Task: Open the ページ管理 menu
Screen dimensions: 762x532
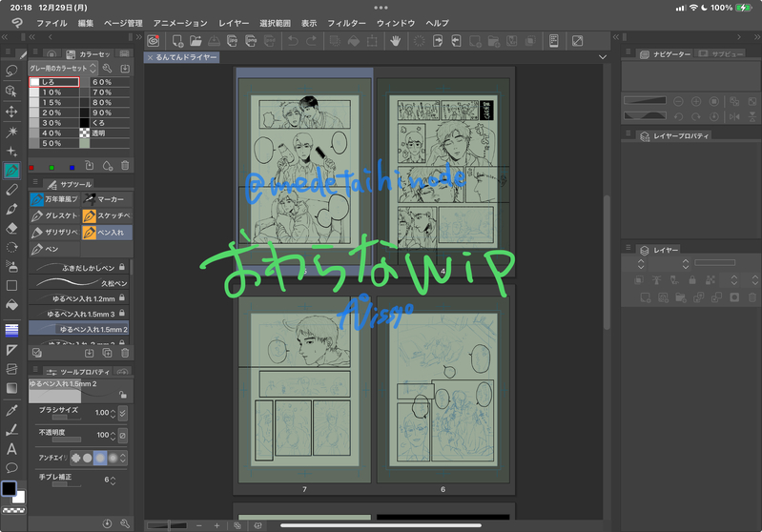Action: 123,23
